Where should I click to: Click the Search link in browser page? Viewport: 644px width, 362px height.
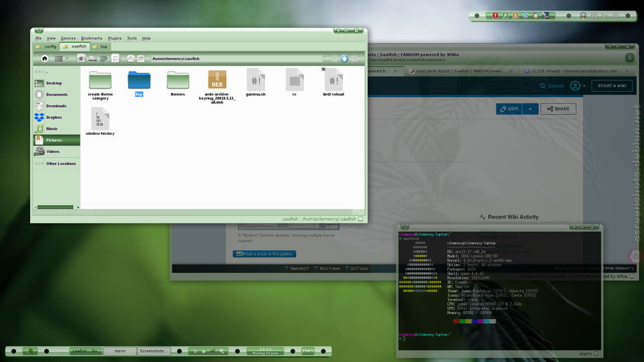coord(551,86)
